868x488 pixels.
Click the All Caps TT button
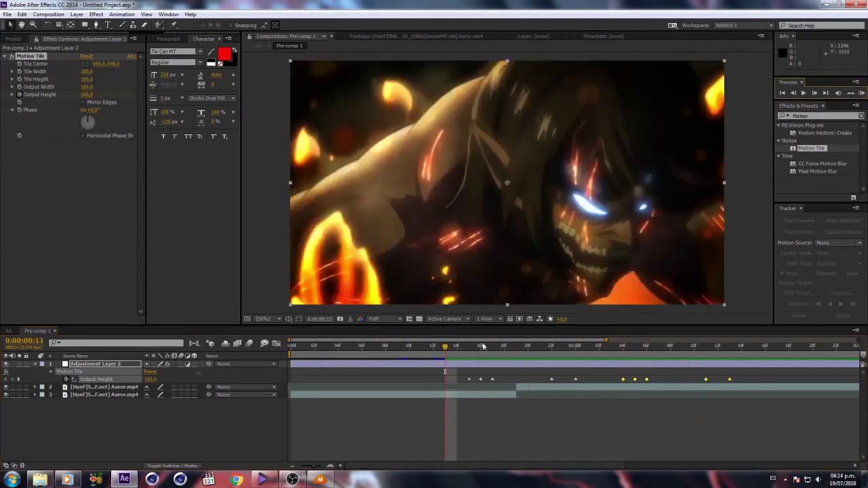pyautogui.click(x=188, y=136)
